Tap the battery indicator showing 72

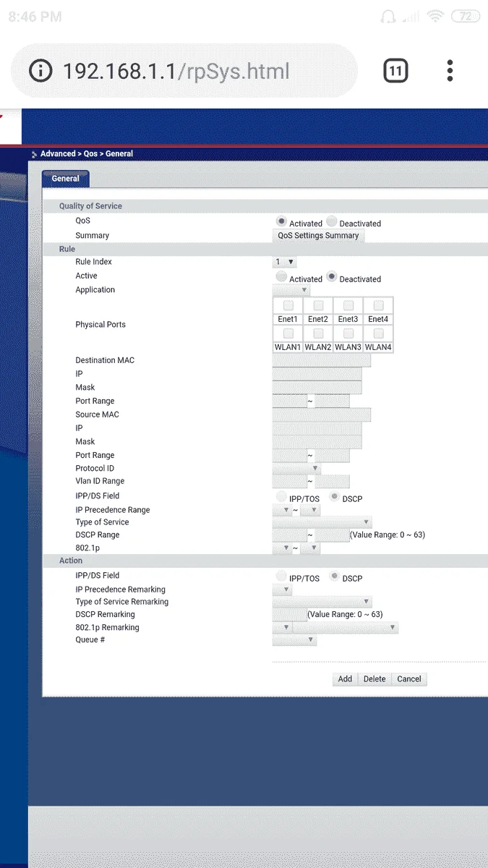tap(465, 16)
